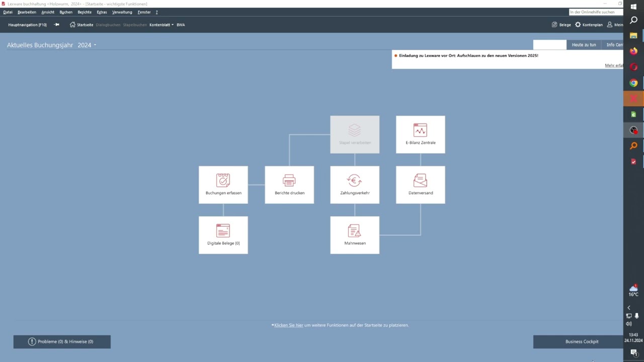
Task: Click the weather 16°C tray widget
Action: click(633, 291)
